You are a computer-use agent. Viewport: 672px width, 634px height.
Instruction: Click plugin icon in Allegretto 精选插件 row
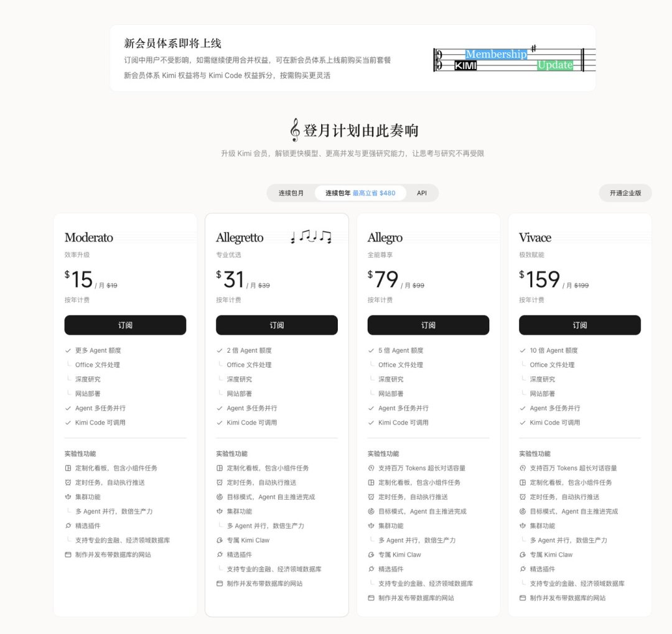point(220,555)
